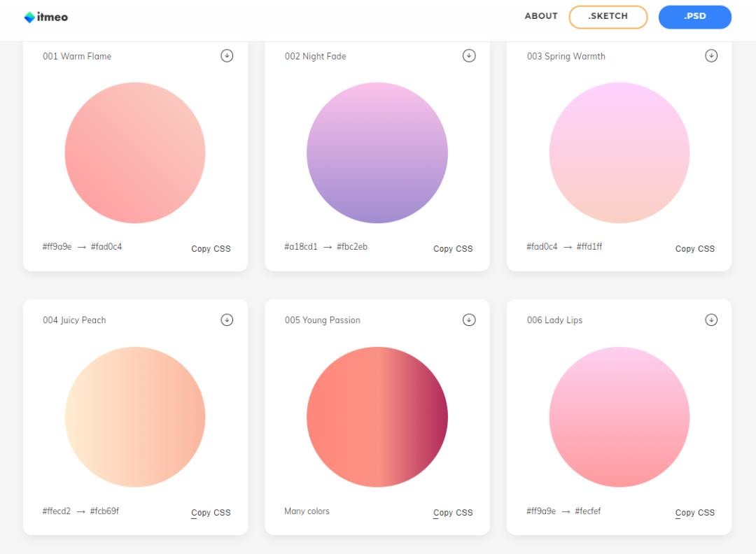Image resolution: width=756 pixels, height=554 pixels.
Task: Select the Young Passion red gradient circle
Action: 377,417
